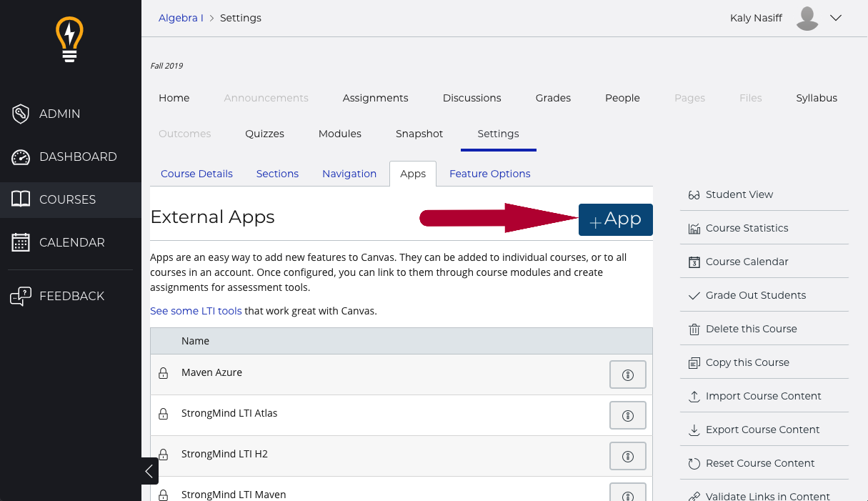
Task: Click the info icon for Maven Azure
Action: [x=628, y=375]
